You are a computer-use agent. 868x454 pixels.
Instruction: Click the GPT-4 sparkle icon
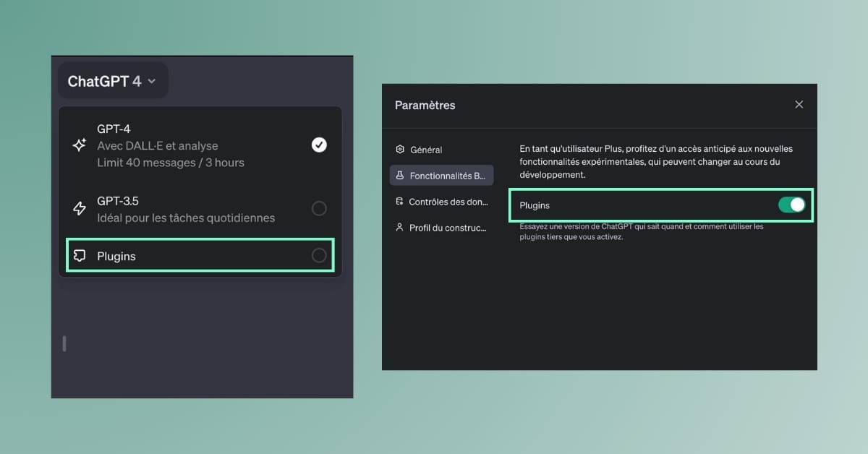(80, 145)
